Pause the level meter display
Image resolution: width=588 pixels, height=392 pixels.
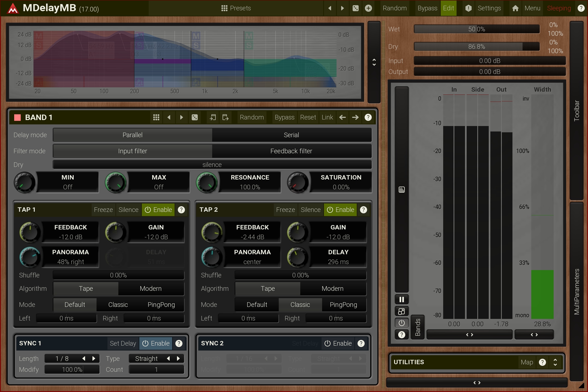[x=401, y=300]
